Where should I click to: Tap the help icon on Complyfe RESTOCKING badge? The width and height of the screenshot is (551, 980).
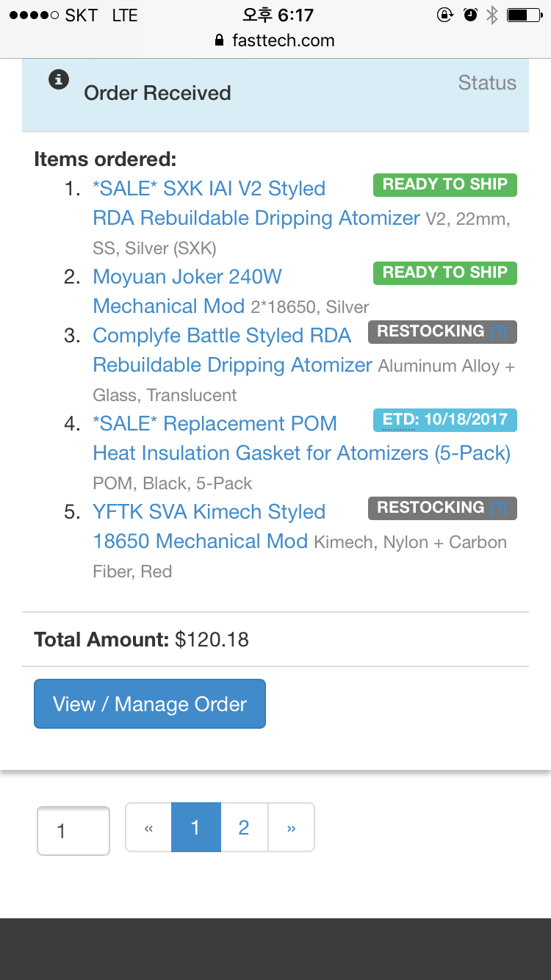[499, 331]
